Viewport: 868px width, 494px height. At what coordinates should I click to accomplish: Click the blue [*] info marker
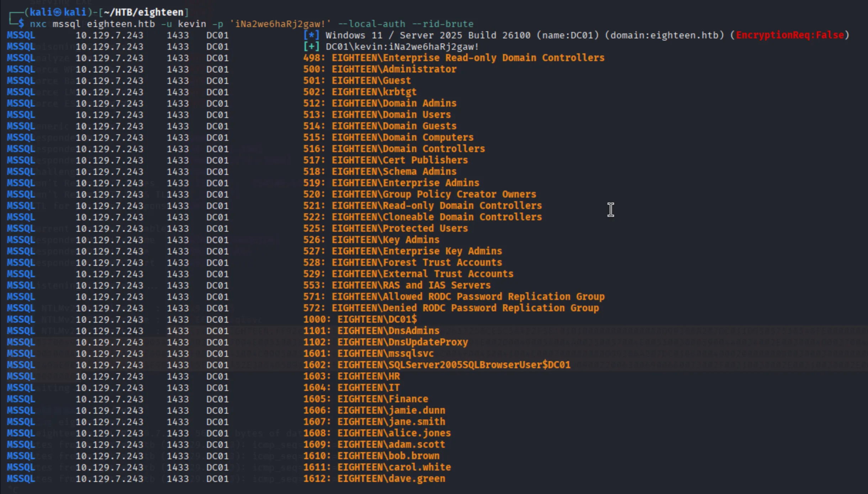[x=311, y=35]
